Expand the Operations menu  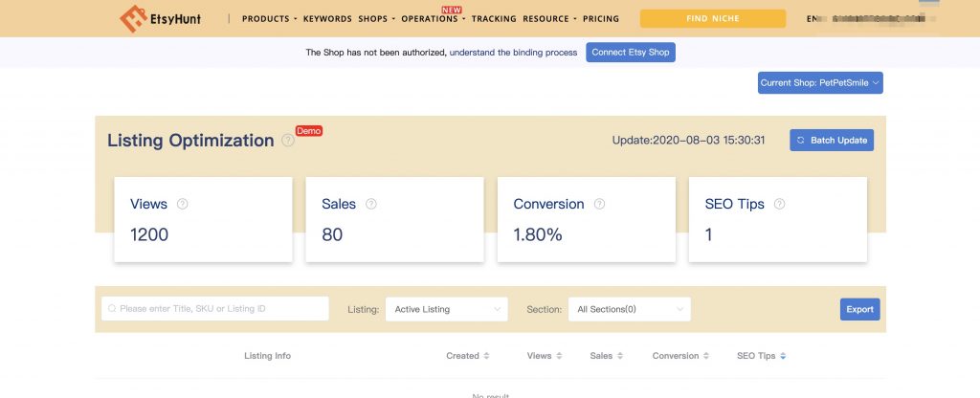(434, 19)
